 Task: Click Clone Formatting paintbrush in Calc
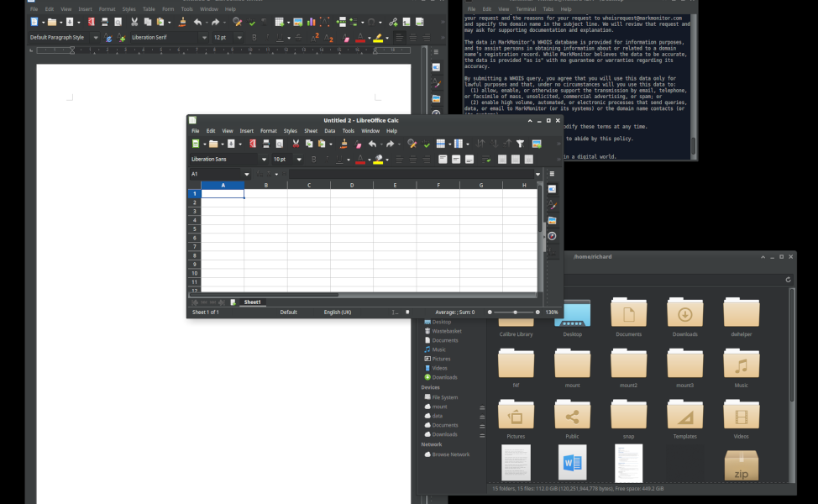pos(343,144)
